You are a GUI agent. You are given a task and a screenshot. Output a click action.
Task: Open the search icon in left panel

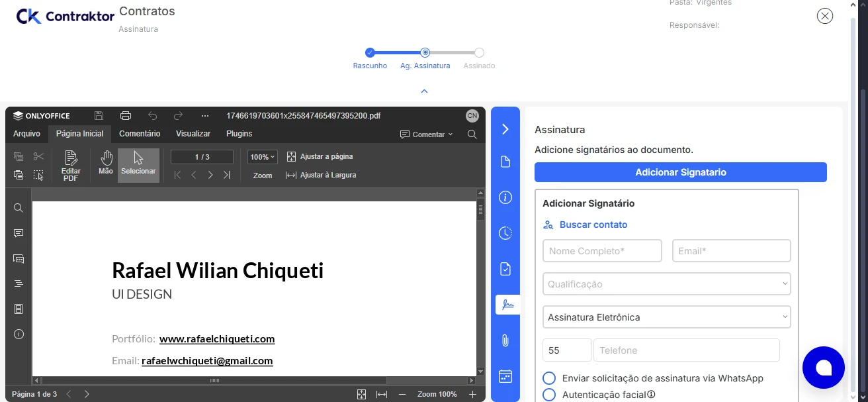tap(19, 208)
